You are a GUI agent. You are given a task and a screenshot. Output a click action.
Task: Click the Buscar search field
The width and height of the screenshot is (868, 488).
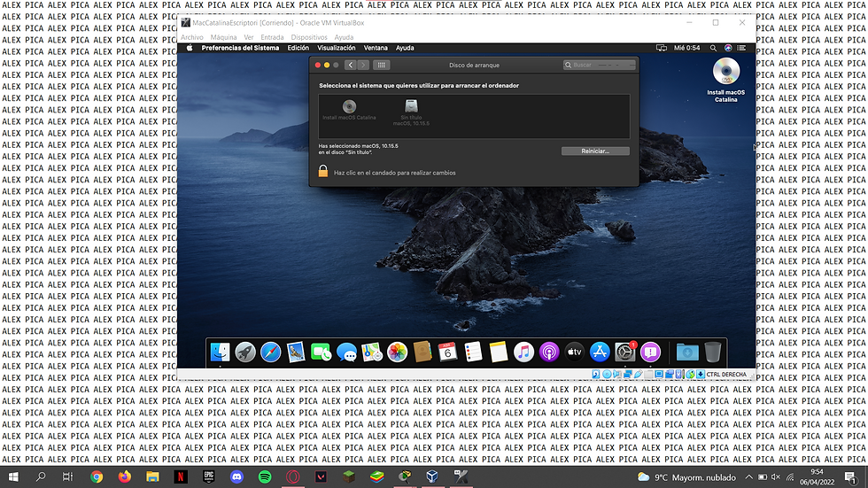click(599, 65)
